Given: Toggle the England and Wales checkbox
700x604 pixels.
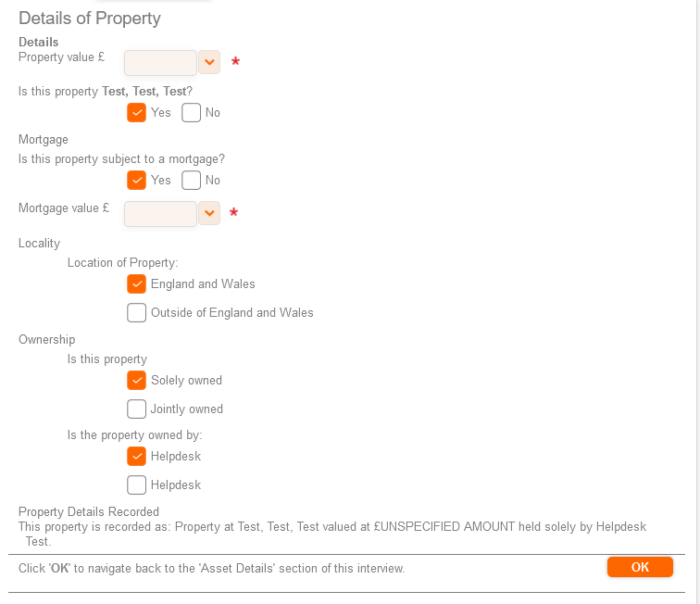Looking at the screenshot, I should [x=137, y=284].
